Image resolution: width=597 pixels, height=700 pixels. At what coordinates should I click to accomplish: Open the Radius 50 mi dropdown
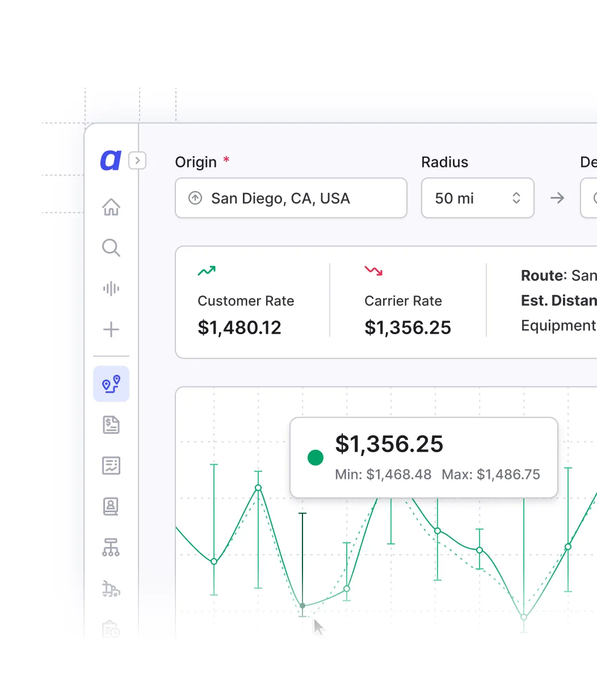coord(478,198)
